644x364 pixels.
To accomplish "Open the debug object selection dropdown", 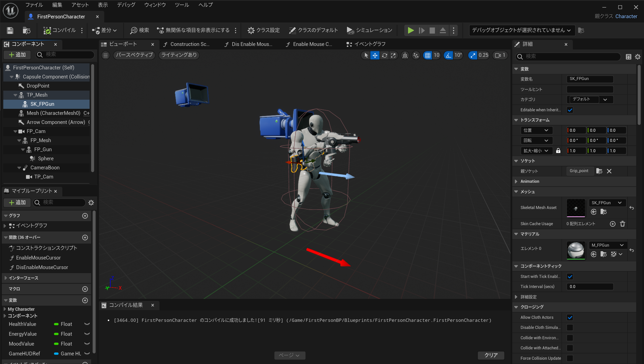I will pos(521,30).
